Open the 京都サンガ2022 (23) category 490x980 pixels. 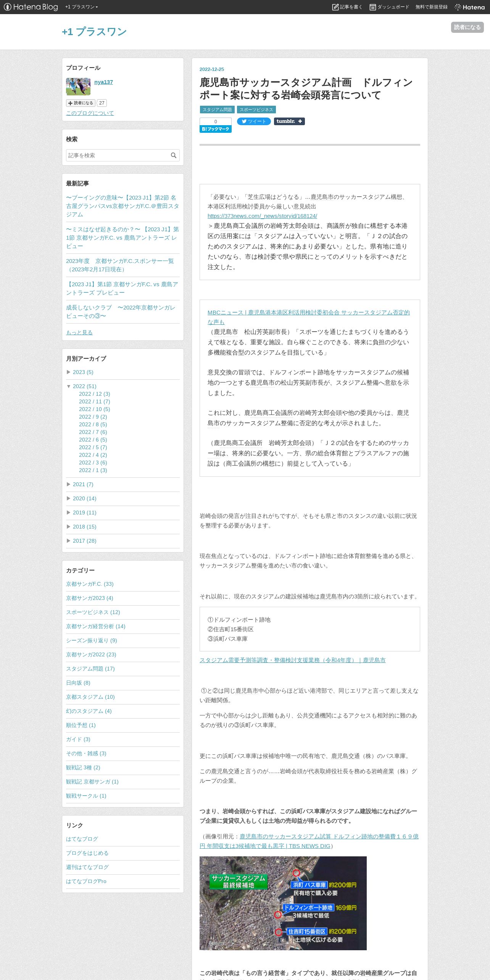click(x=91, y=654)
